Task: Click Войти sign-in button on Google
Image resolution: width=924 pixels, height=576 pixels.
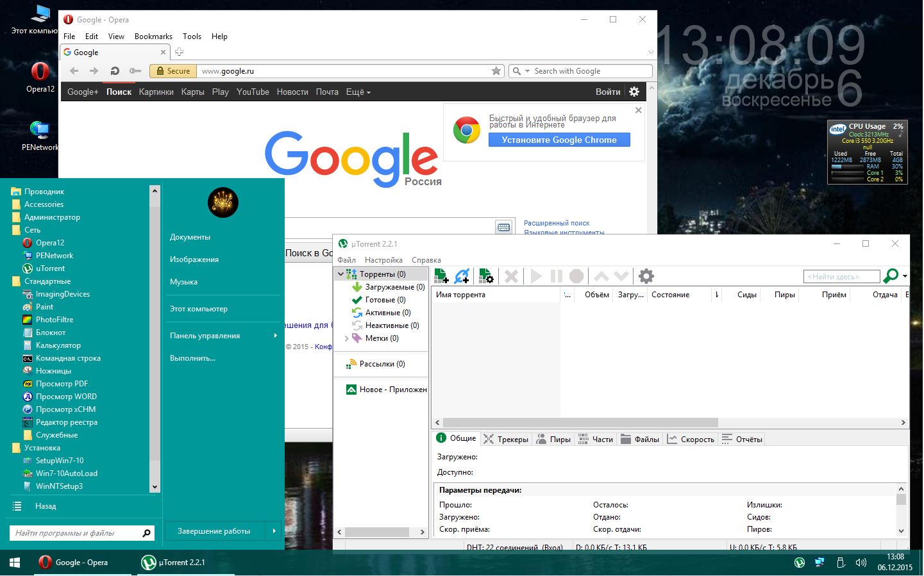Action: [x=608, y=92]
